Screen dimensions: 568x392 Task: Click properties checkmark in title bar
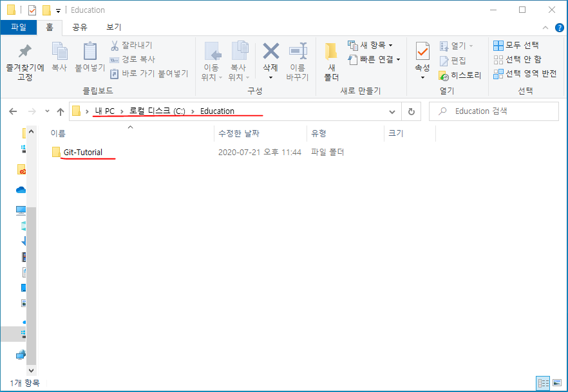pos(32,10)
